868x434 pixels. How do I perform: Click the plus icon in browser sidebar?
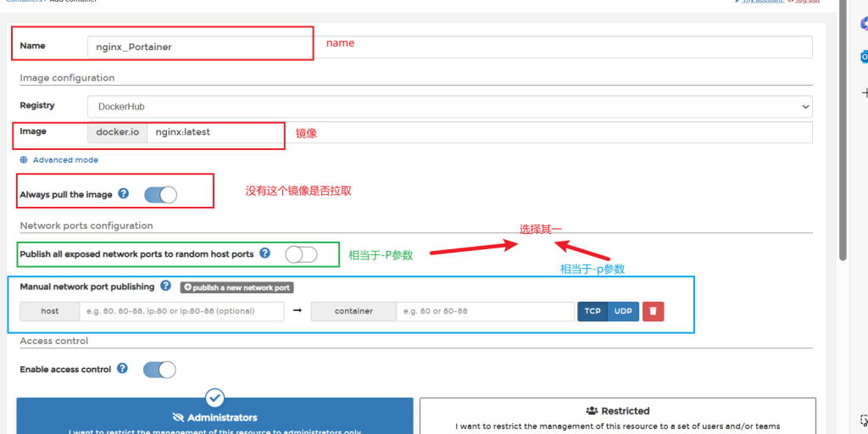click(x=864, y=92)
